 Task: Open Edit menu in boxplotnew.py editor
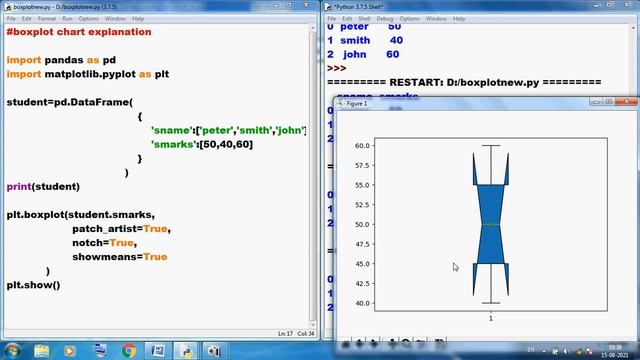coord(27,19)
